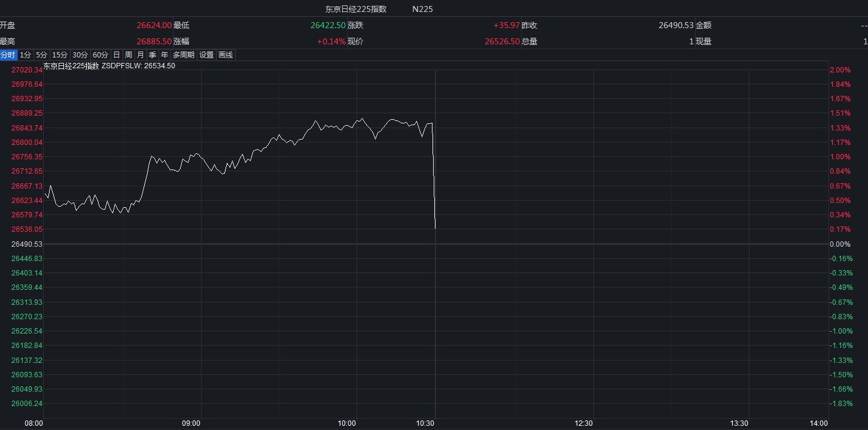Image resolution: width=868 pixels, height=430 pixels.
Task: Select the 5分 period tab
Action: (41, 55)
